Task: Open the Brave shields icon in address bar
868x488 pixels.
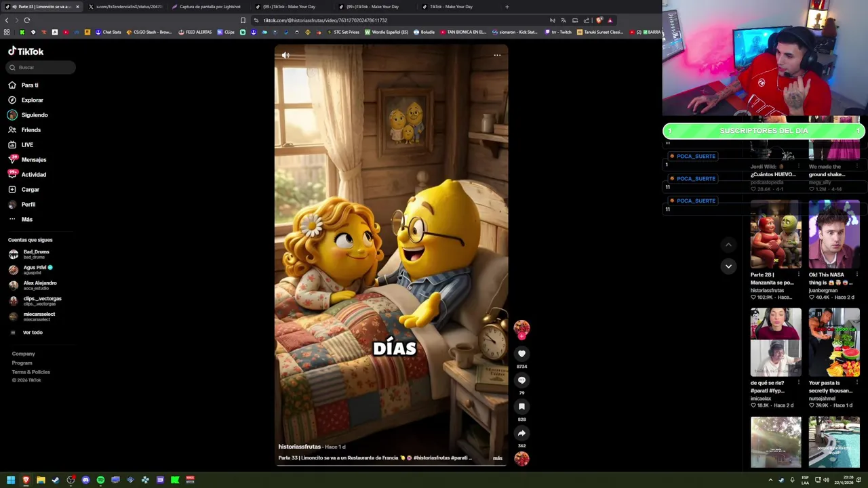Action: pyautogui.click(x=599, y=20)
